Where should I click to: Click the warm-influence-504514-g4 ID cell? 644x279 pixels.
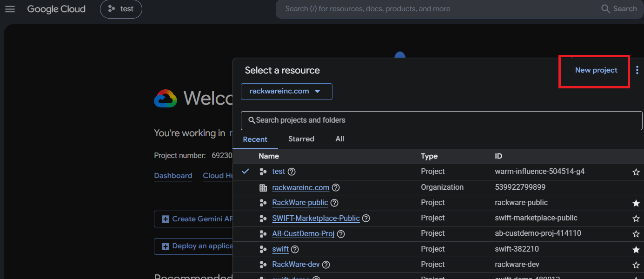pyautogui.click(x=540, y=172)
